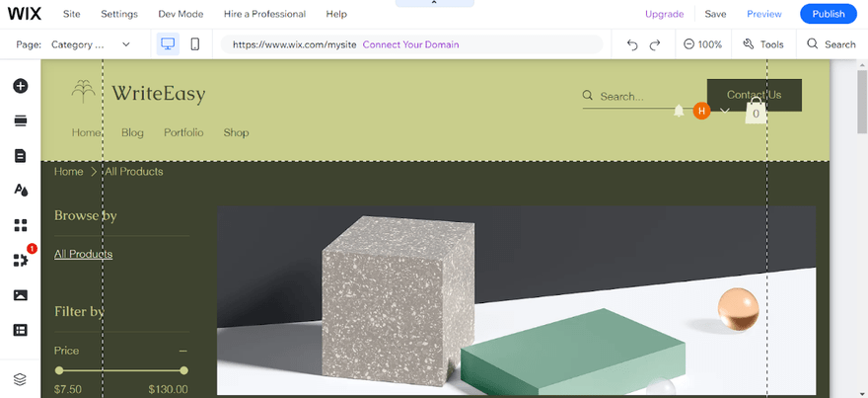Switch to desktop view icon
868x398 pixels.
click(x=168, y=44)
